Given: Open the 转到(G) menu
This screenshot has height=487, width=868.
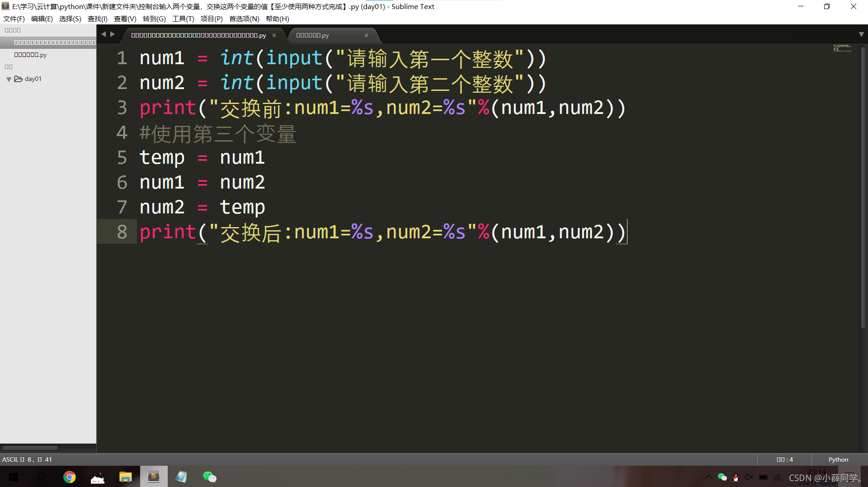Looking at the screenshot, I should coord(154,19).
